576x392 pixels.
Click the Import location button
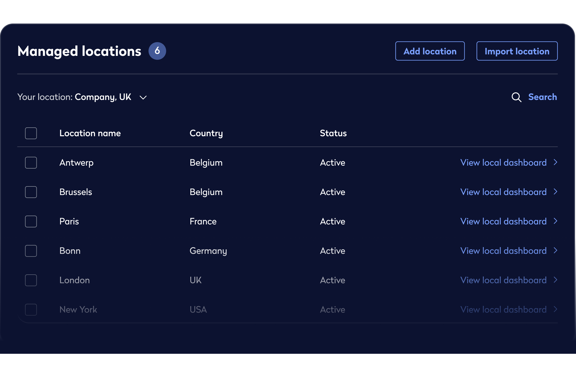pyautogui.click(x=517, y=51)
